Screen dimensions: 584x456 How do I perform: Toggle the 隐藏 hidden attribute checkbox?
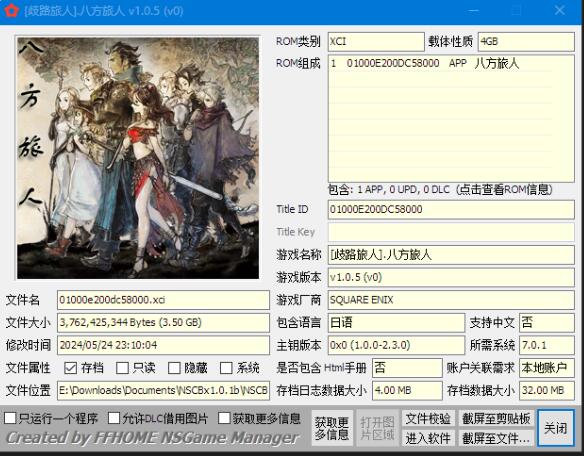174,368
